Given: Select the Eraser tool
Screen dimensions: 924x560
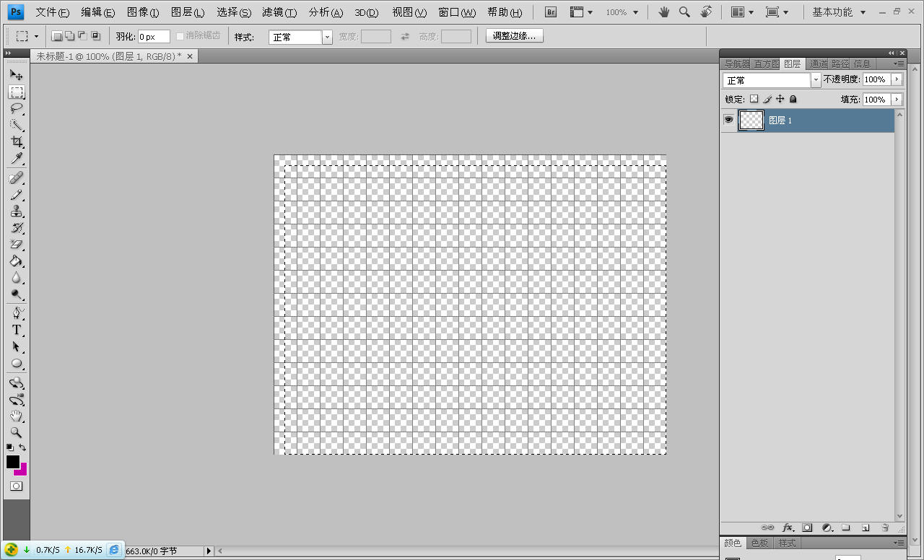Looking at the screenshot, I should pyautogui.click(x=16, y=244).
